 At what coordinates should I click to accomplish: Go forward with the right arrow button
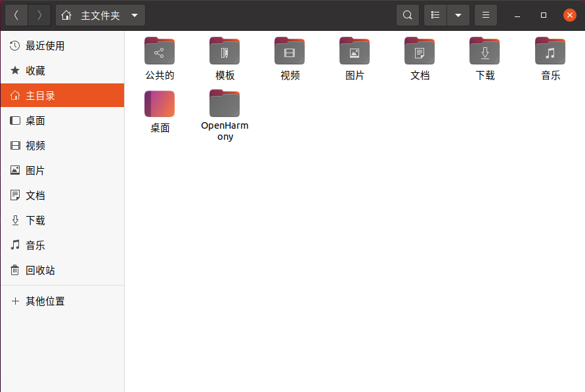[39, 15]
